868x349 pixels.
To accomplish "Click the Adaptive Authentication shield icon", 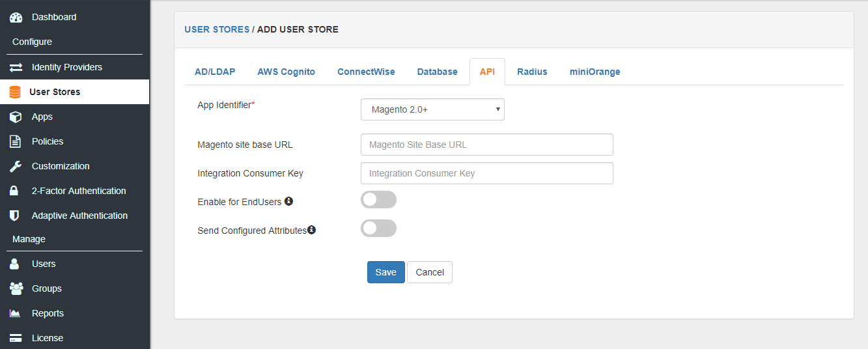I will (x=14, y=216).
